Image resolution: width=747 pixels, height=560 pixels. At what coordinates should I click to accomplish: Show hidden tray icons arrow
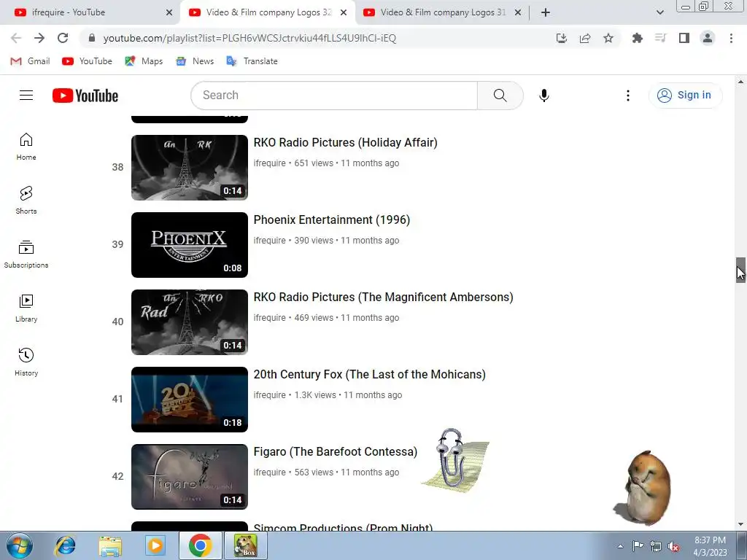(620, 546)
